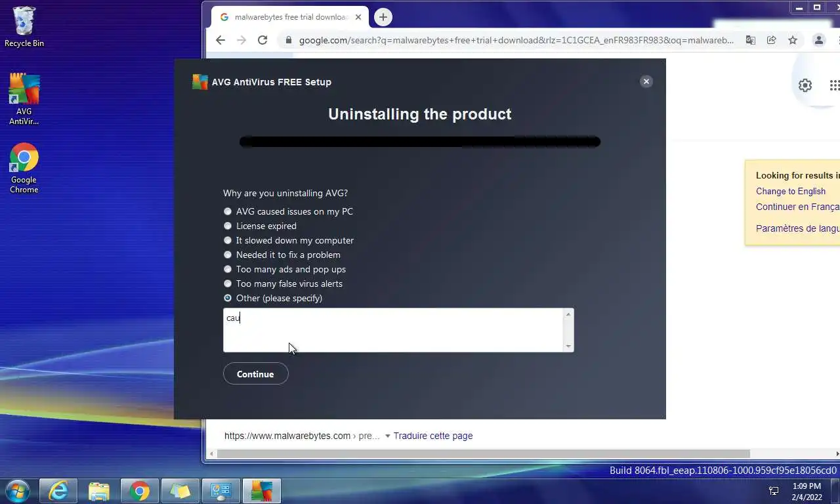Click the share page icon
Image resolution: width=840 pixels, height=504 pixels.
[772, 40]
